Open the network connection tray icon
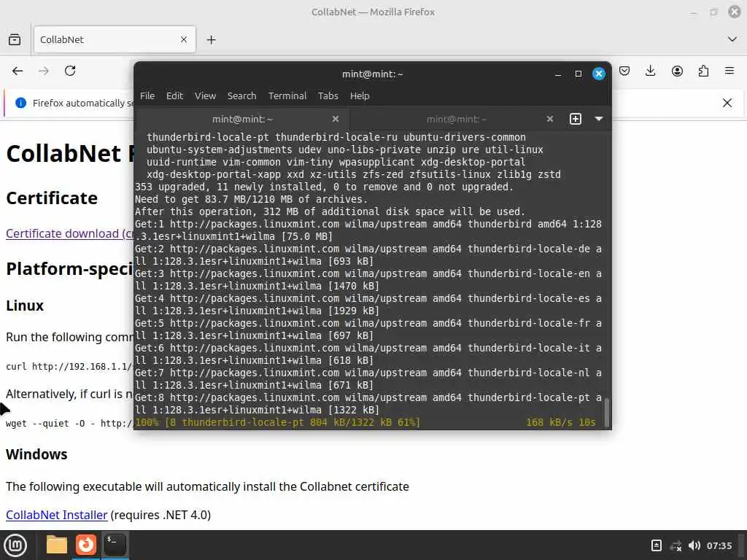Image resolution: width=747 pixels, height=560 pixels. pyautogui.click(x=676, y=545)
